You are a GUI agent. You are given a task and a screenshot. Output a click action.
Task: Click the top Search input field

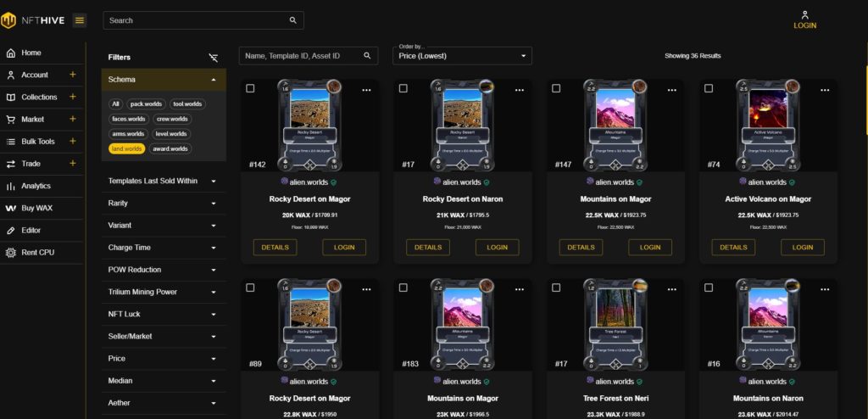click(203, 20)
